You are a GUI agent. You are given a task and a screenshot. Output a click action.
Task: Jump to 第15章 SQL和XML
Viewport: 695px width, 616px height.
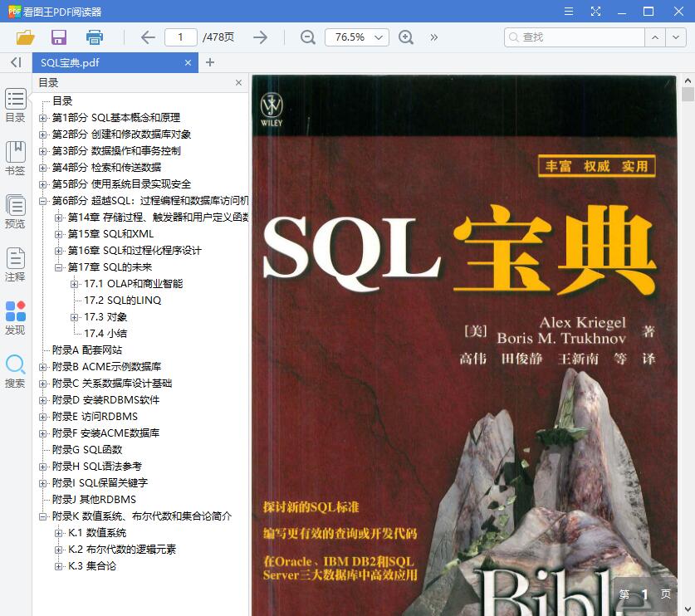click(110, 234)
